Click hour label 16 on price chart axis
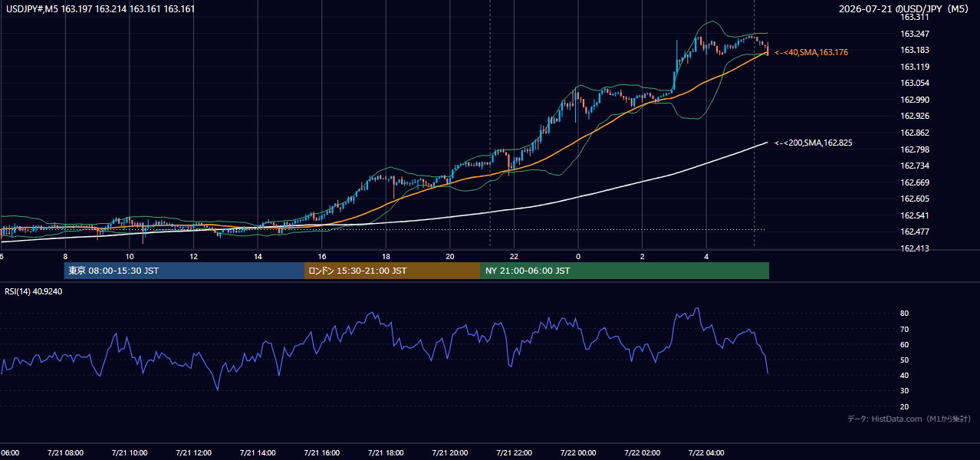The width and height of the screenshot is (980, 460). [x=322, y=256]
